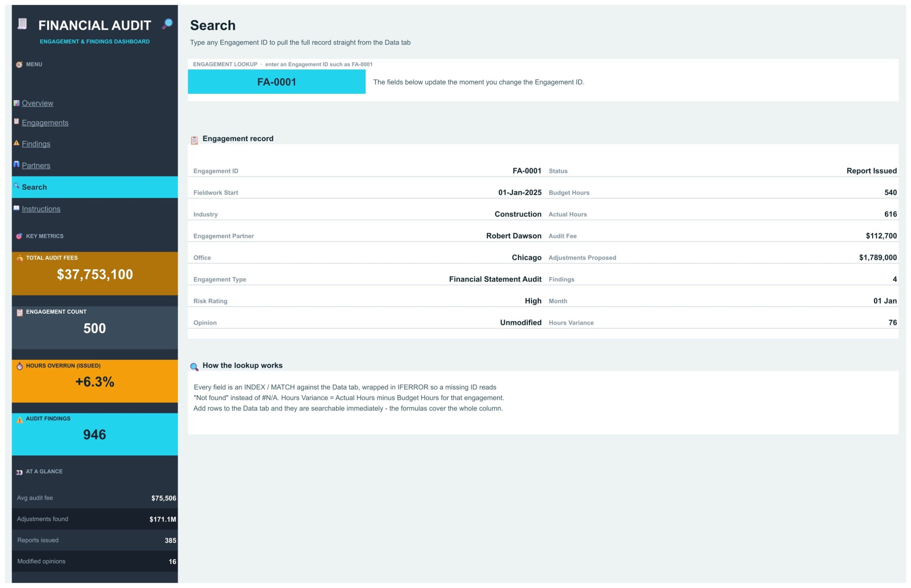Screen dimensions: 911x588
Task: Click the Partners people icon
Action: click(16, 164)
